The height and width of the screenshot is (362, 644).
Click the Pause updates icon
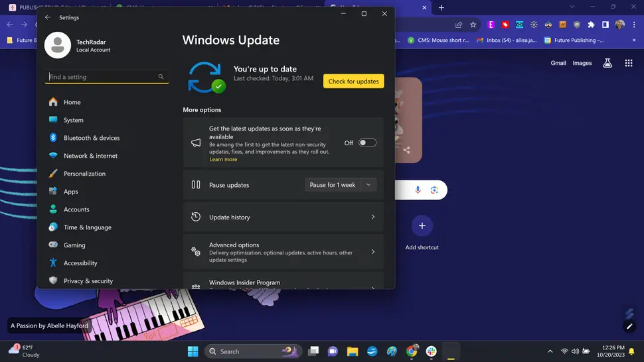tap(196, 185)
